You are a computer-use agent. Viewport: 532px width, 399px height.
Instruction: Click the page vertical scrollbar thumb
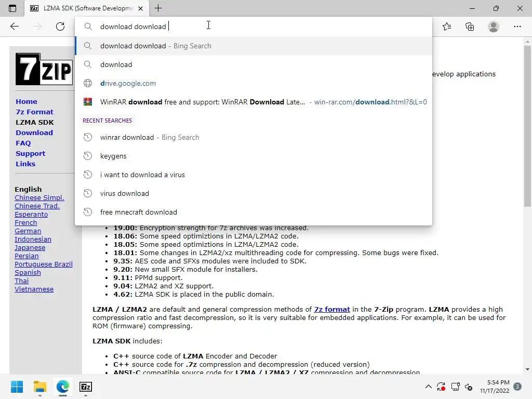[527, 126]
